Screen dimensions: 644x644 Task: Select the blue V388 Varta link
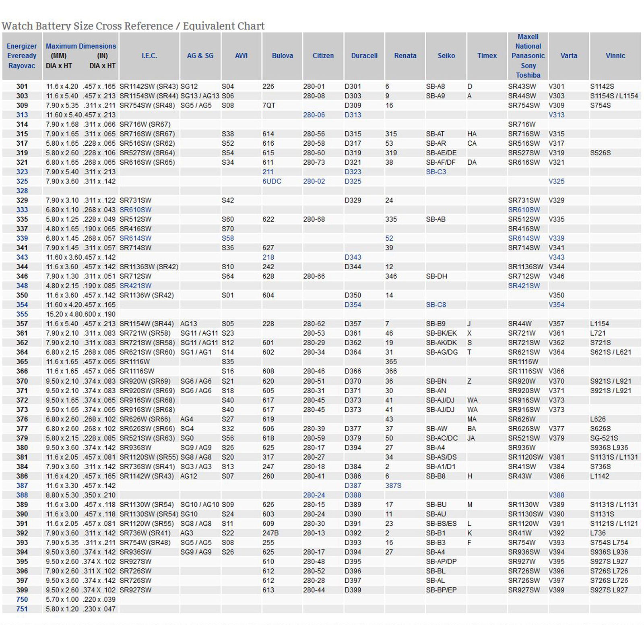(557, 495)
